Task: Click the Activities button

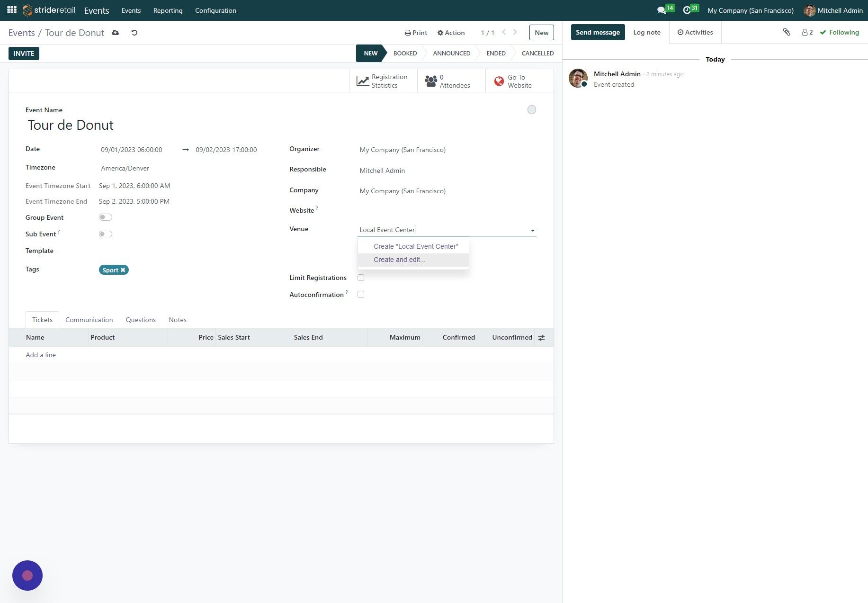Action: 695,32
